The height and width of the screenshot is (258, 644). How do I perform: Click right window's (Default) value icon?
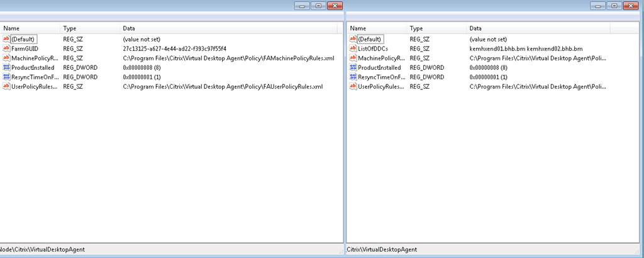(353, 39)
